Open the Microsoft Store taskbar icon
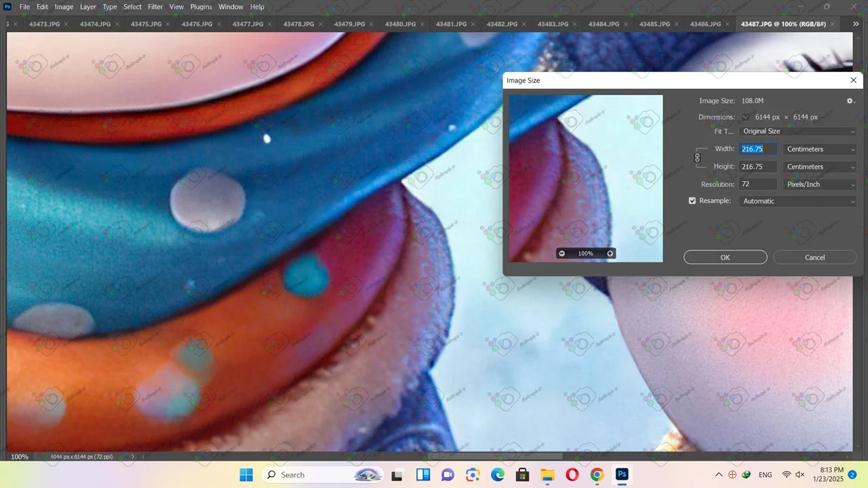The width and height of the screenshot is (868, 488). (522, 474)
